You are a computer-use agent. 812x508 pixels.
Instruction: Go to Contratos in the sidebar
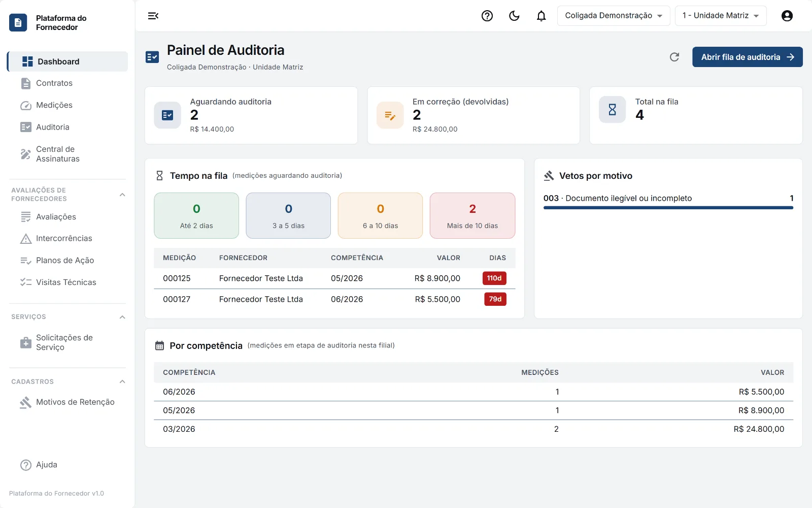tap(67, 83)
